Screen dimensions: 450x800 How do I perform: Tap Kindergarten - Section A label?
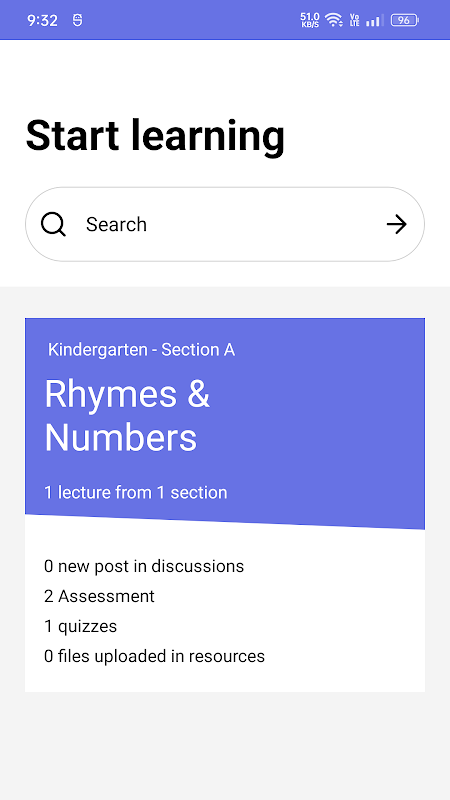point(141,350)
